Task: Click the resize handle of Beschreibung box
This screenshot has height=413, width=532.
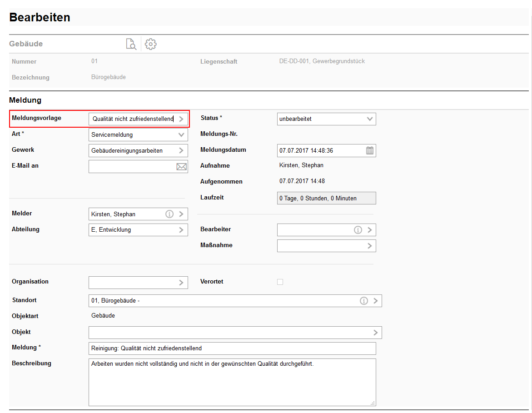Action: pyautogui.click(x=373, y=403)
